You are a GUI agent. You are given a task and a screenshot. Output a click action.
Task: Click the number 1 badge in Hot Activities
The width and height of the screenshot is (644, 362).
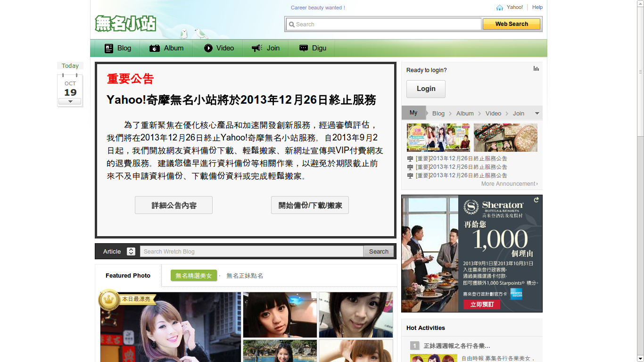[x=414, y=346]
